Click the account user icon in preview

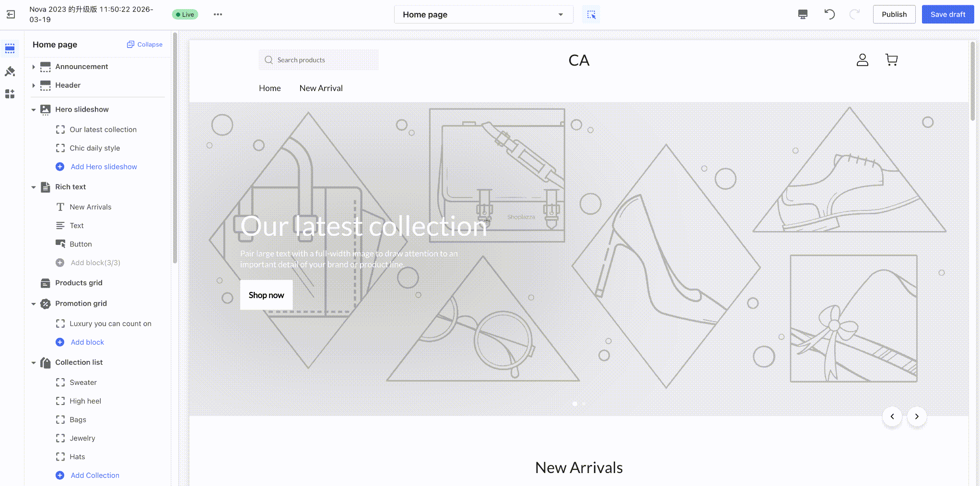point(862,60)
